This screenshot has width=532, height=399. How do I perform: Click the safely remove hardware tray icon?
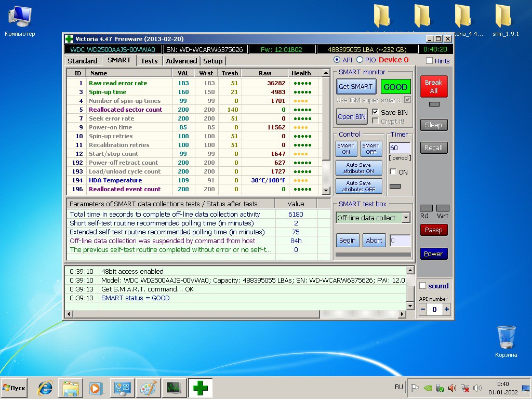pyautogui.click(x=440, y=388)
